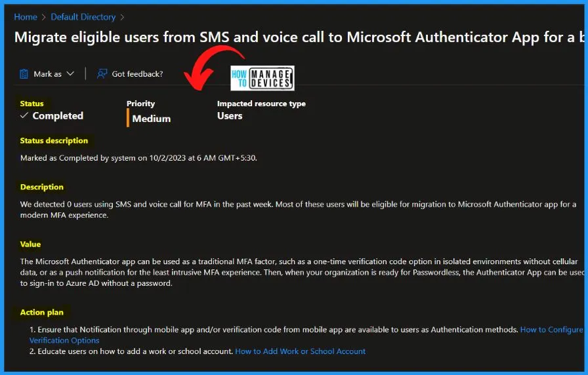
Task: Open the Mark as menu label
Action: (47, 74)
